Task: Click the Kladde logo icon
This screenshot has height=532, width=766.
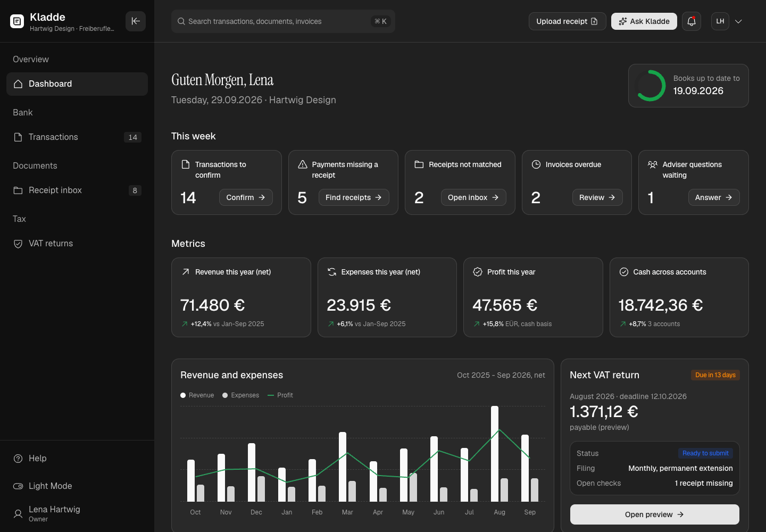Action: (17, 21)
